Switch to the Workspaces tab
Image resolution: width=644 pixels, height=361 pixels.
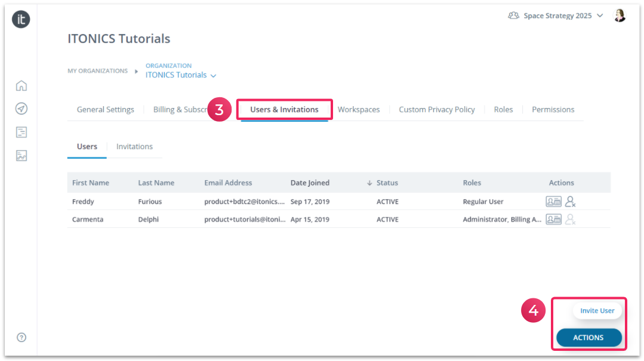tap(359, 110)
